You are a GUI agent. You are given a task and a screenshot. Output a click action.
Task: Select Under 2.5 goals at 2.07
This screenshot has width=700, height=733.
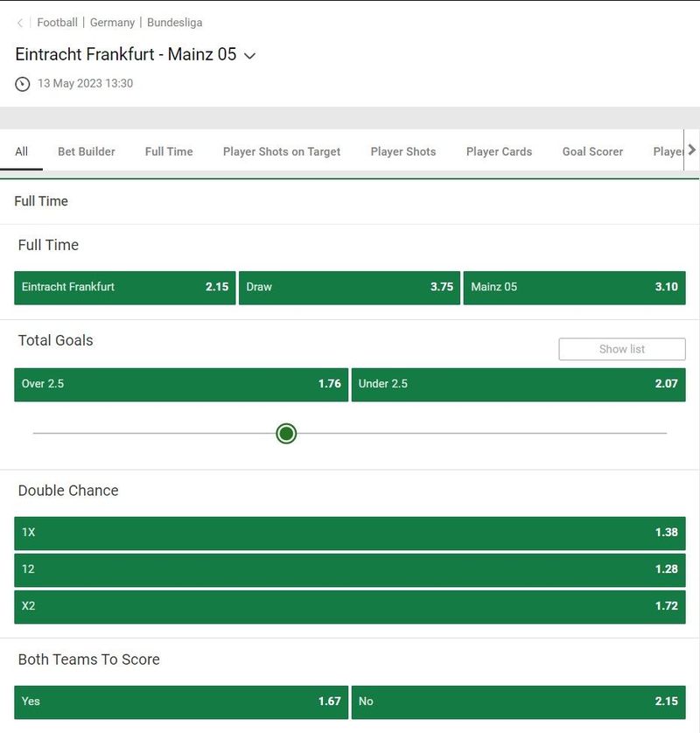point(518,384)
